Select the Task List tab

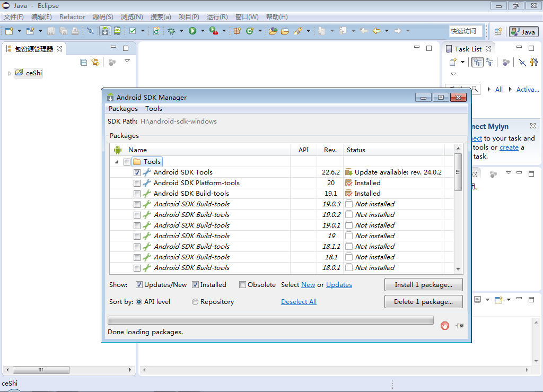pyautogui.click(x=468, y=49)
